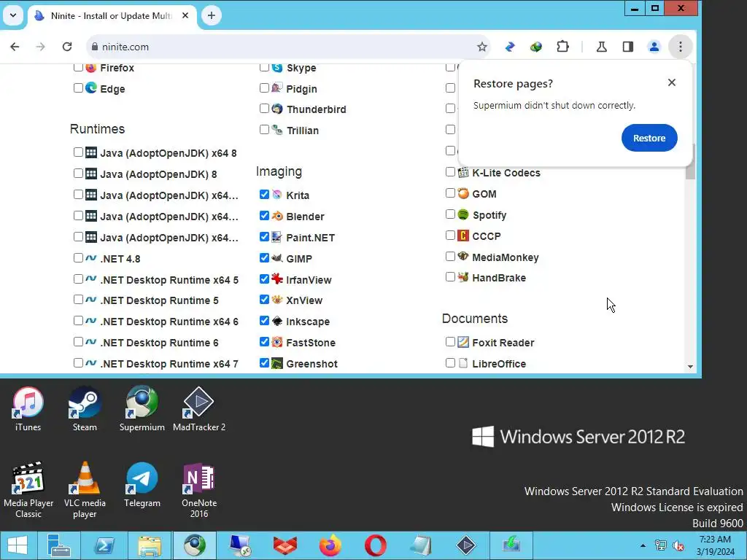Check the .NET 4.8 checkbox
The image size is (747, 560).
tap(78, 258)
